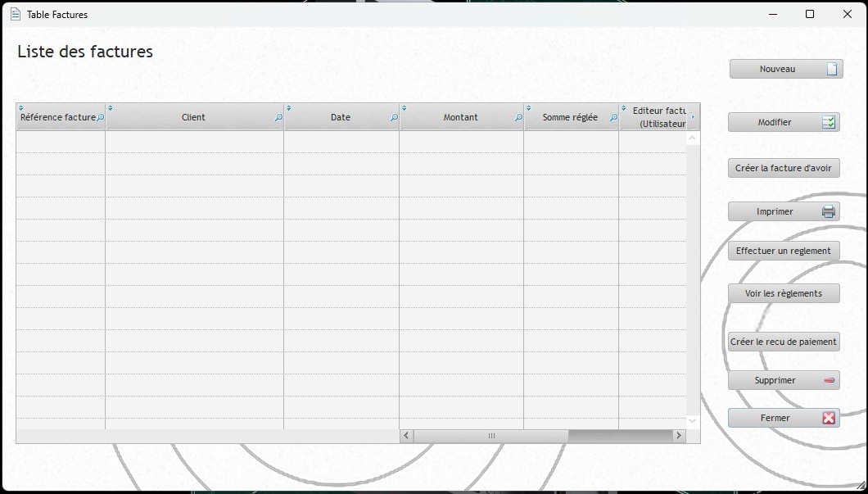Screen dimensions: 868x494
Task: Click the vertical scrollbar down arrow
Action: [693, 421]
